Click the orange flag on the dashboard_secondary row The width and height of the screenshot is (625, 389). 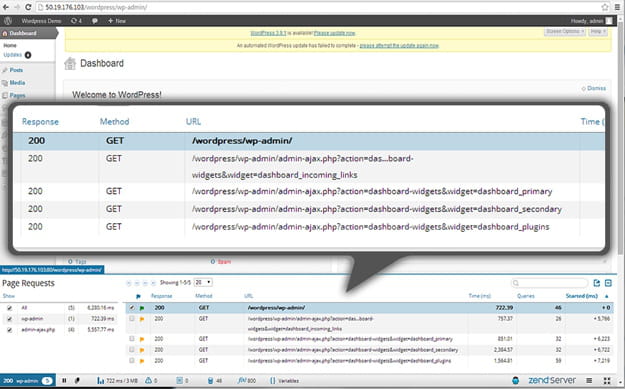click(142, 350)
